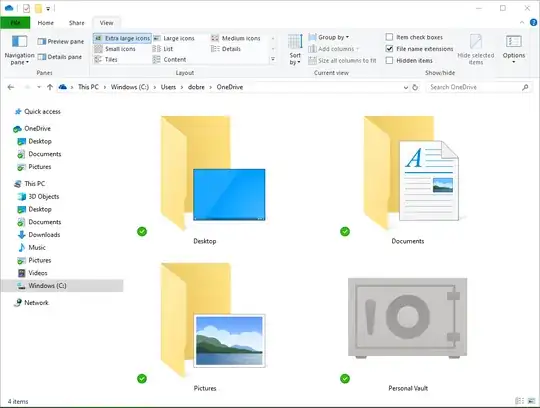Select Documents under This PC in sidebar
This screenshot has width=540, height=408.
coord(40,222)
